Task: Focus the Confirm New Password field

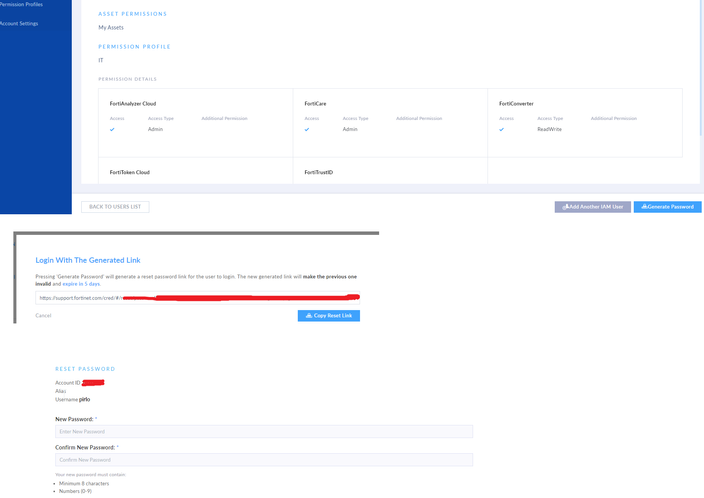Action: click(264, 460)
